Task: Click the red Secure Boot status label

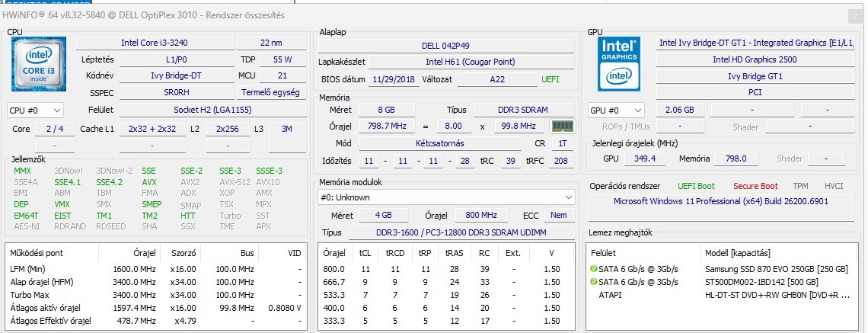Action: 755,186
